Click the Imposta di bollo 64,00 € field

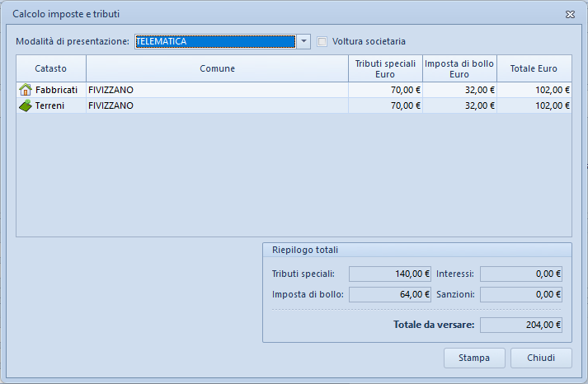coord(390,294)
